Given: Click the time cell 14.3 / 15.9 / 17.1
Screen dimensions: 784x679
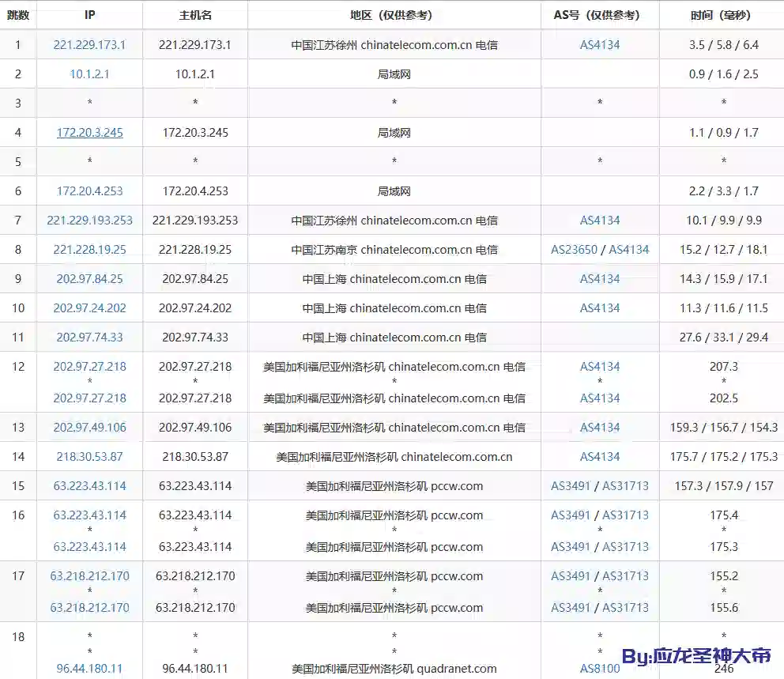Looking at the screenshot, I should pos(723,278).
